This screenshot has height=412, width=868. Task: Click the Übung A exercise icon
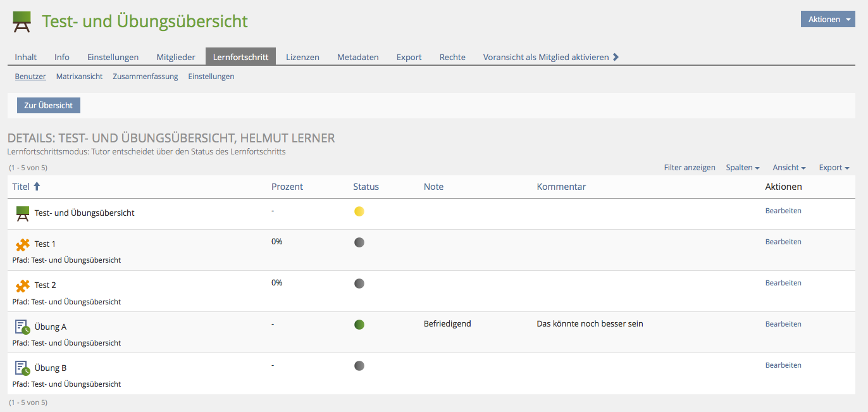pyautogui.click(x=23, y=327)
